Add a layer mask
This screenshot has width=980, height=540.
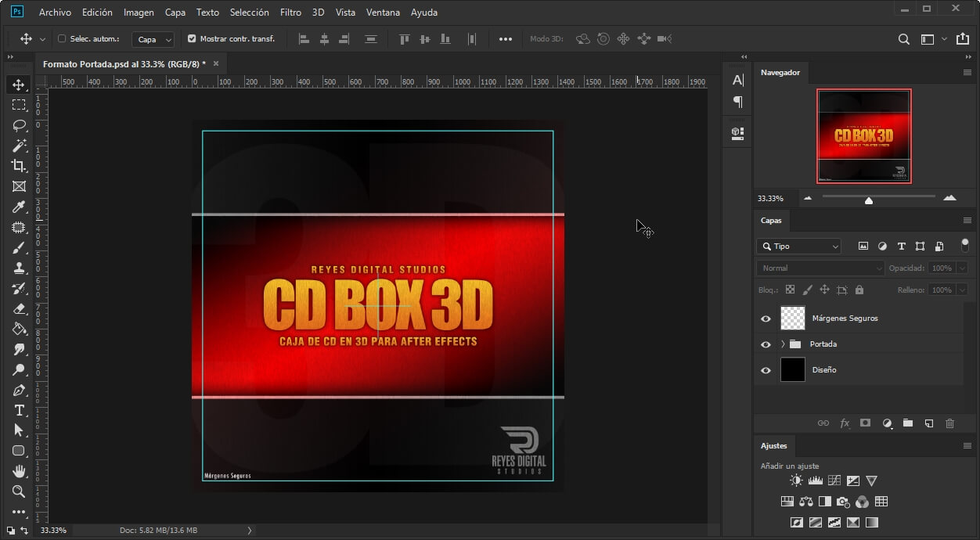click(x=865, y=423)
